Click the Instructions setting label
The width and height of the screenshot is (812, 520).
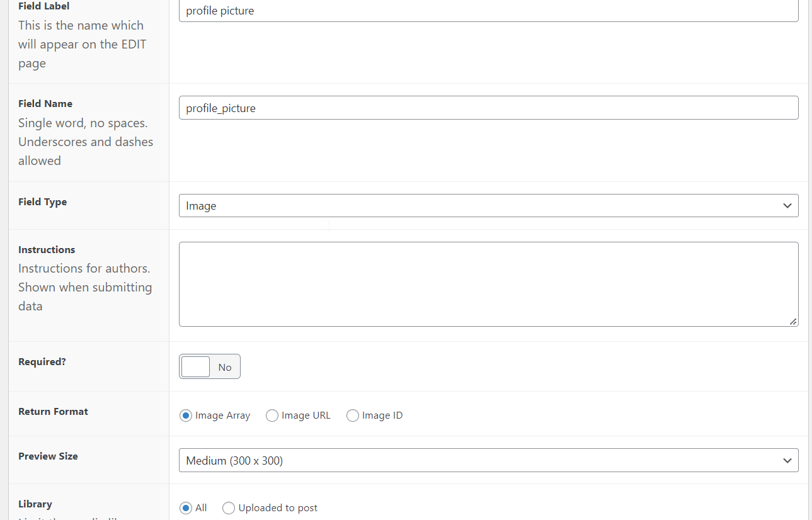pos(47,250)
